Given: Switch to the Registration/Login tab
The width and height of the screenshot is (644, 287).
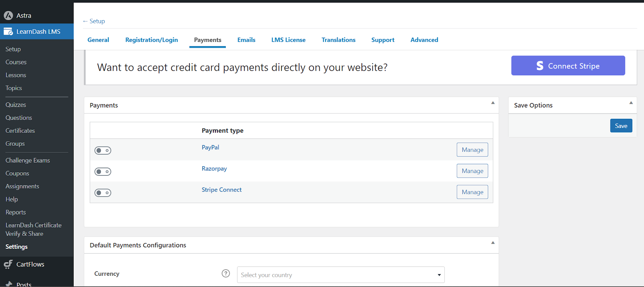Looking at the screenshot, I should pyautogui.click(x=151, y=40).
